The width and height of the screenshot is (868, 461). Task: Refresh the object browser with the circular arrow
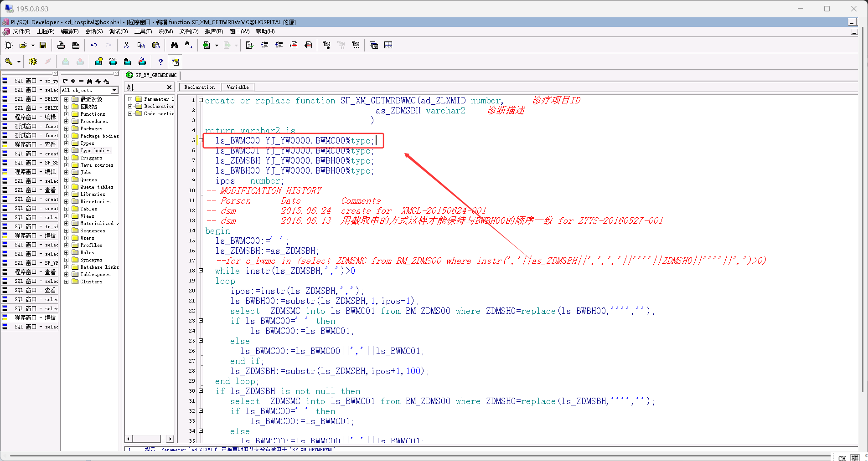(x=65, y=81)
